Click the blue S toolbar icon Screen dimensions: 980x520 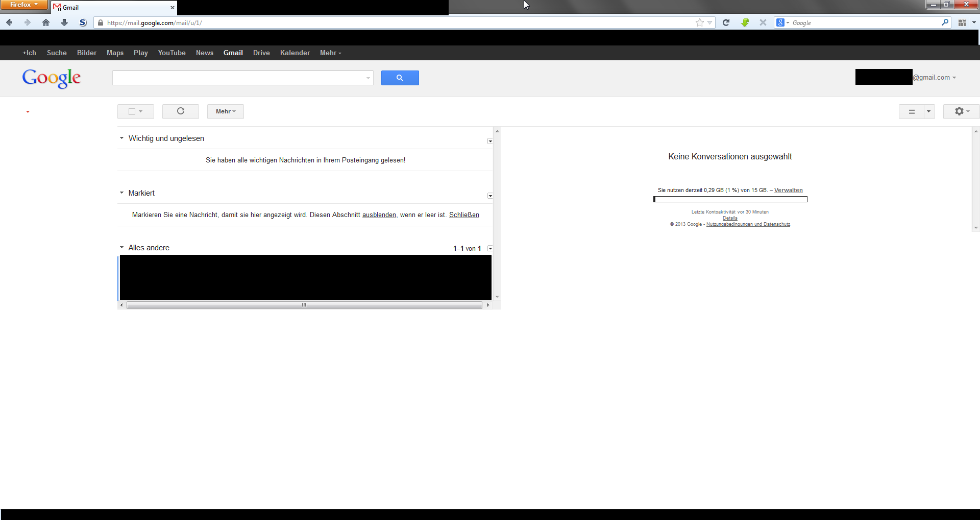point(83,22)
